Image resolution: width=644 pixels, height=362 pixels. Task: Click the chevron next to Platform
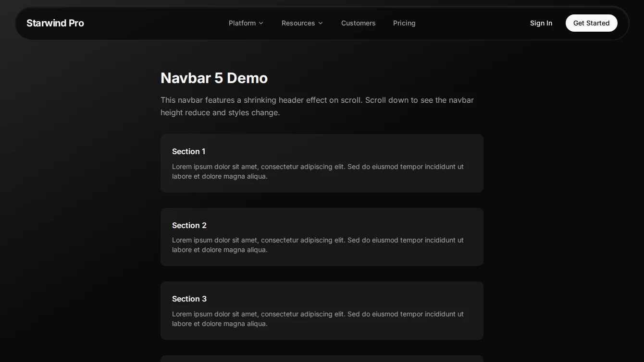261,23
